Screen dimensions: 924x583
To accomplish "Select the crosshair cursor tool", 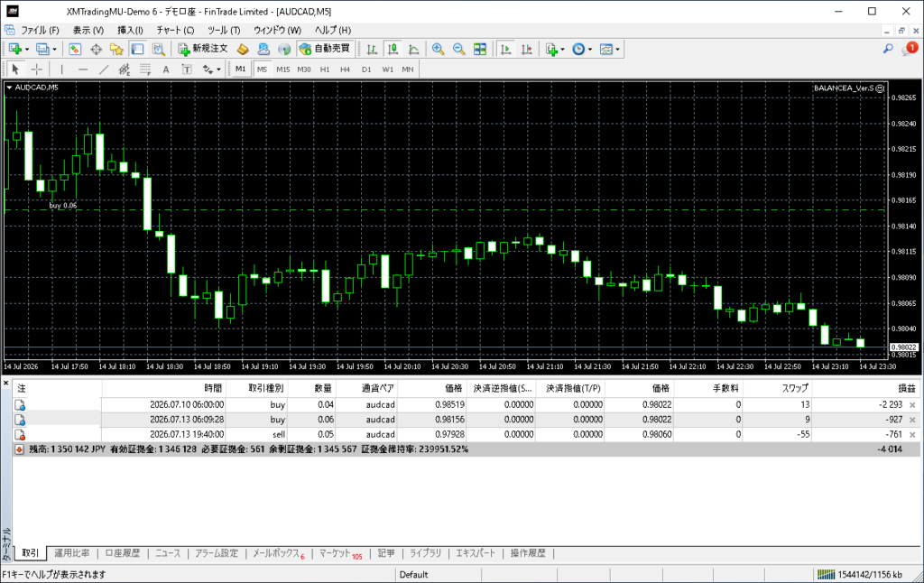I will [x=36, y=69].
